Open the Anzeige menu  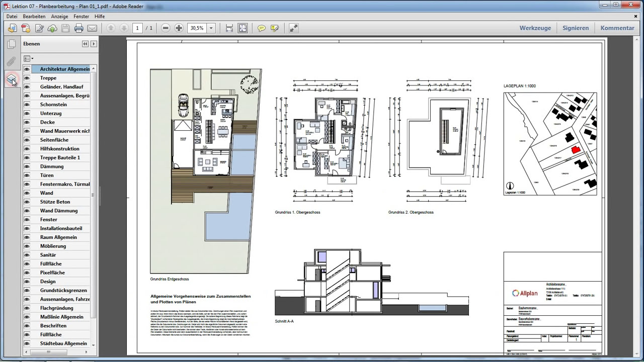point(59,16)
